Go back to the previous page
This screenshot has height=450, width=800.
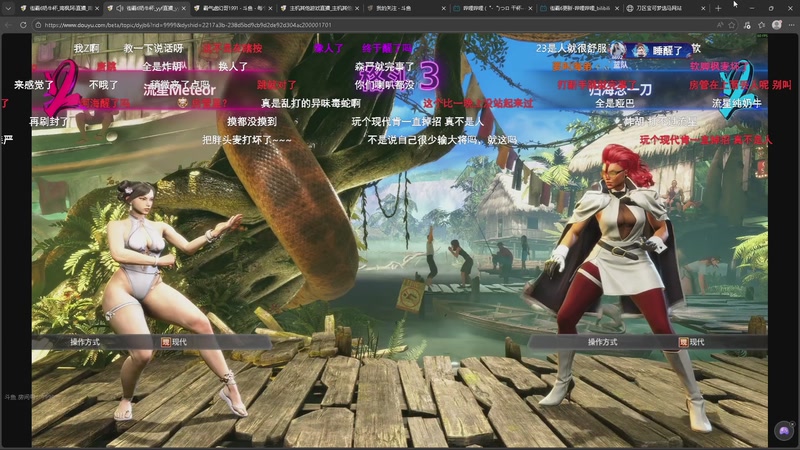tap(8, 24)
